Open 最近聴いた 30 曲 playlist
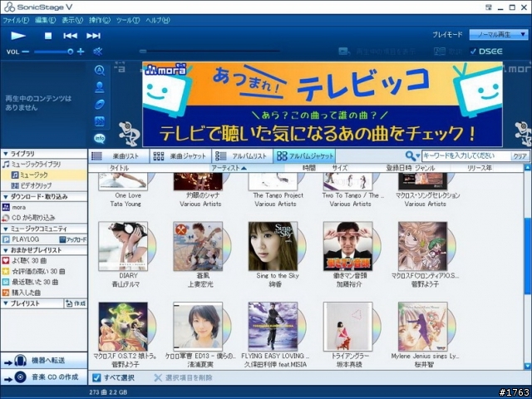The image size is (532, 399). [30, 282]
